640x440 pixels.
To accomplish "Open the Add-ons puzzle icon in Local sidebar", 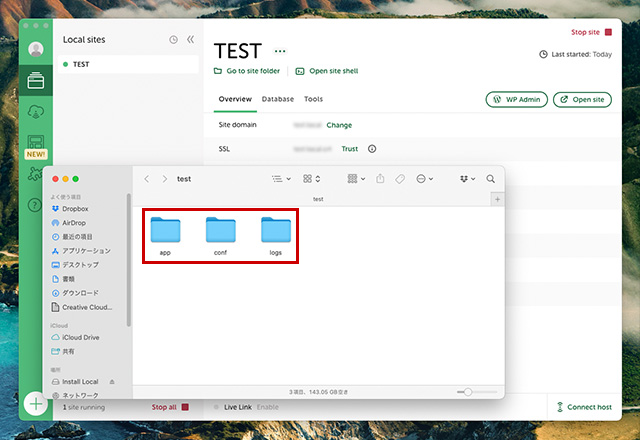I will tap(35, 174).
